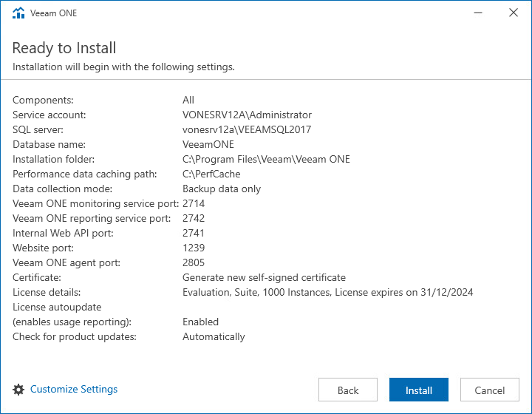Click the subtitle 'Installation will begin' text

[123, 67]
